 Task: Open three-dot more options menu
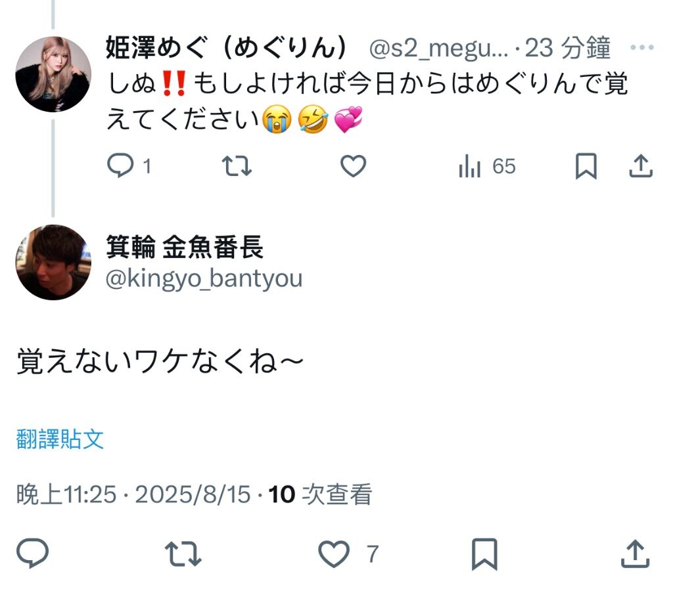[641, 48]
